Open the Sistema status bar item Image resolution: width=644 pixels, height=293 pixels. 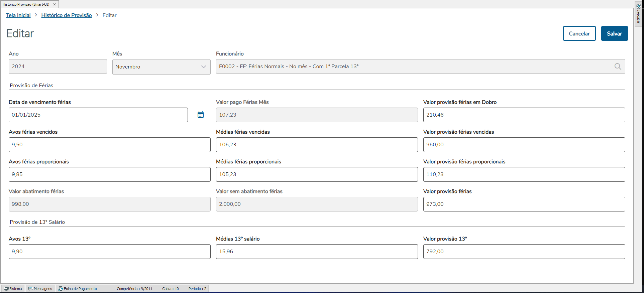click(x=13, y=289)
